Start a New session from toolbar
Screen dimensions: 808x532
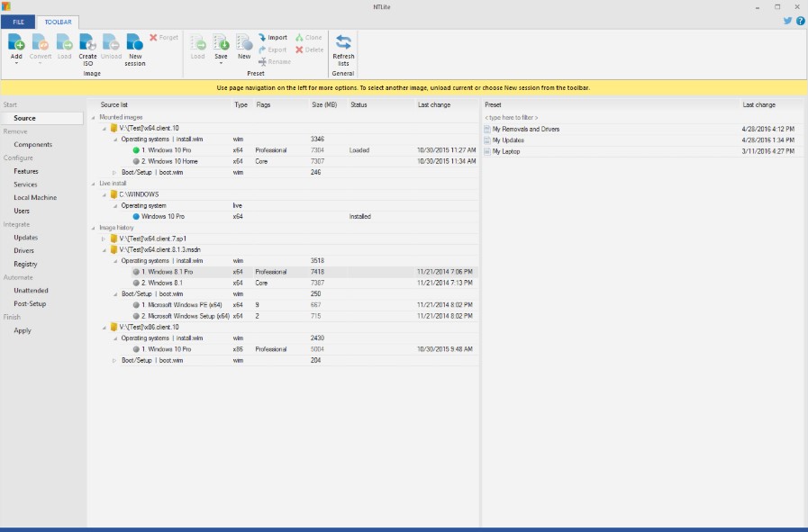tap(135, 42)
